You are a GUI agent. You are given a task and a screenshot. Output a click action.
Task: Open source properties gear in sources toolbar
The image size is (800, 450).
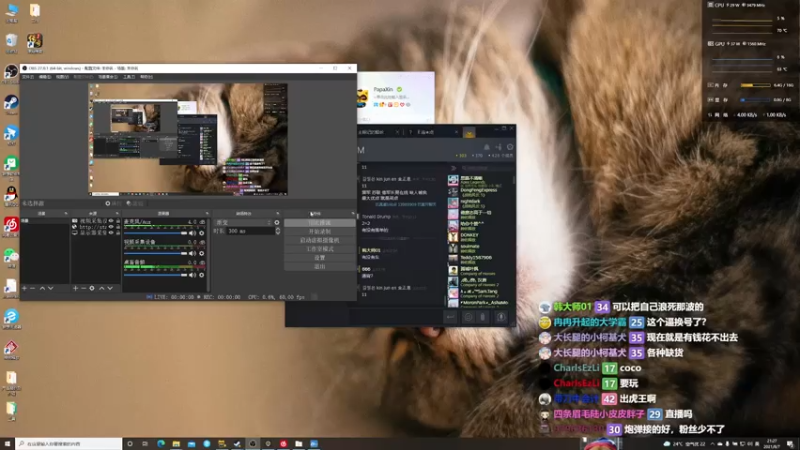click(92, 288)
